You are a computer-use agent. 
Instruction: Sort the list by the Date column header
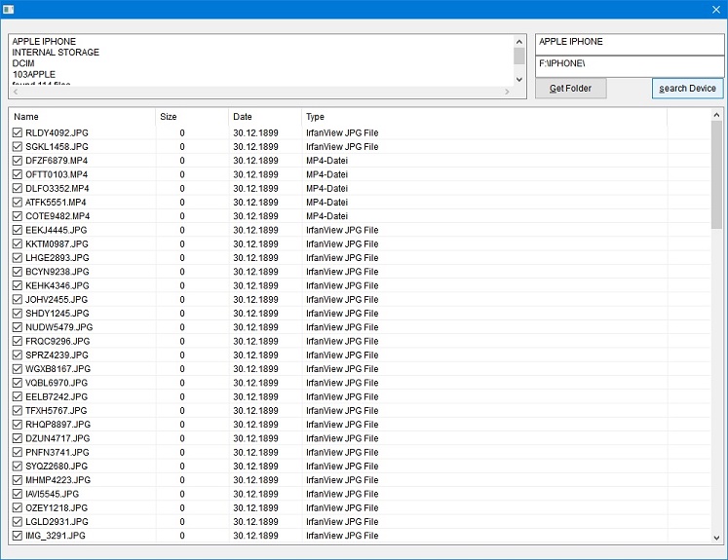coord(265,117)
